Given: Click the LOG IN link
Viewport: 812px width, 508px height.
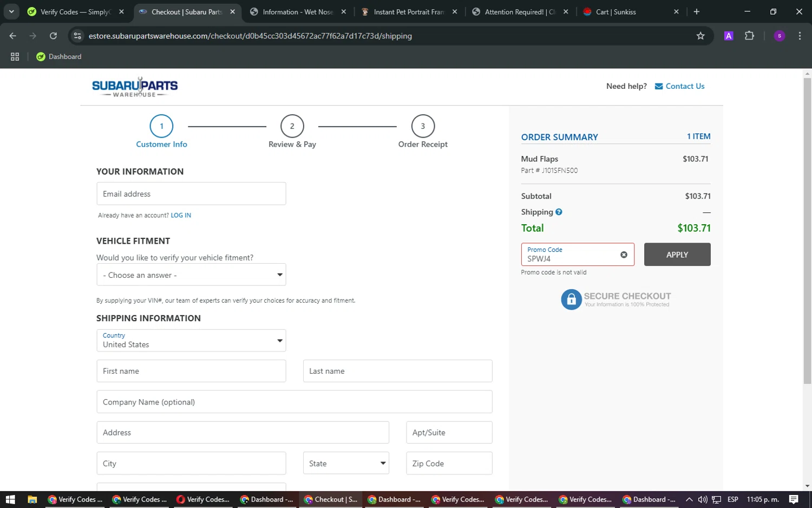Looking at the screenshot, I should point(181,215).
